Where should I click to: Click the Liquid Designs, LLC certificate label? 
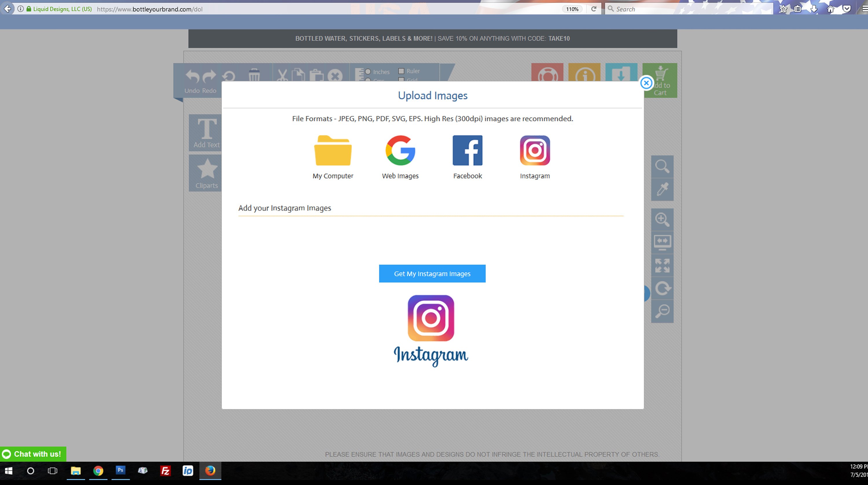click(62, 9)
